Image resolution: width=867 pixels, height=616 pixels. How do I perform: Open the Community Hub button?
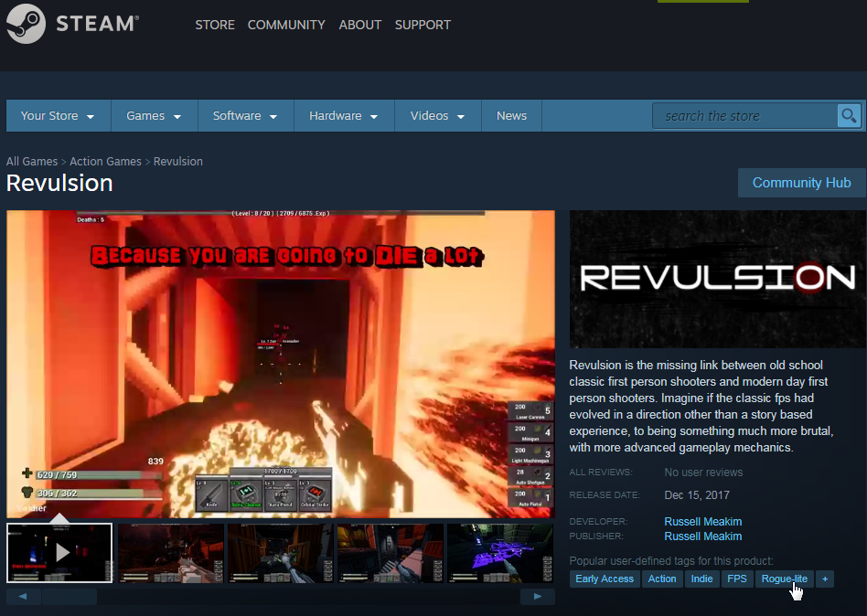click(x=802, y=183)
